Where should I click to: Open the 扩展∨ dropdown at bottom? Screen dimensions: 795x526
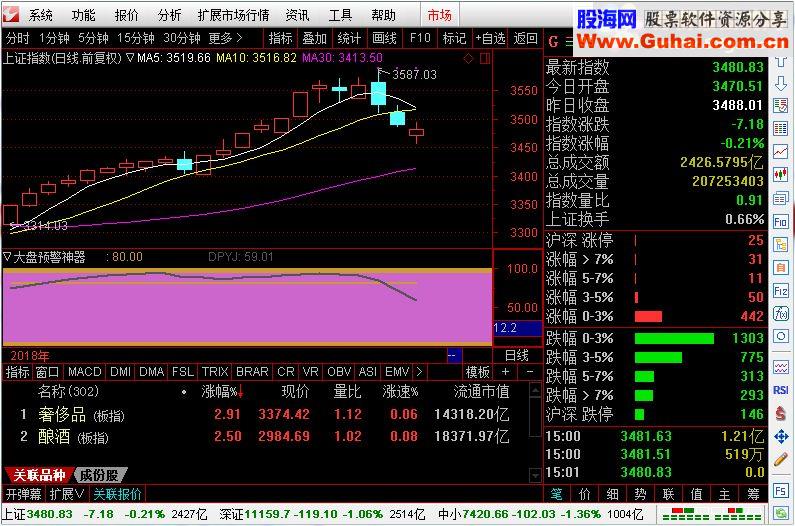pos(66,494)
